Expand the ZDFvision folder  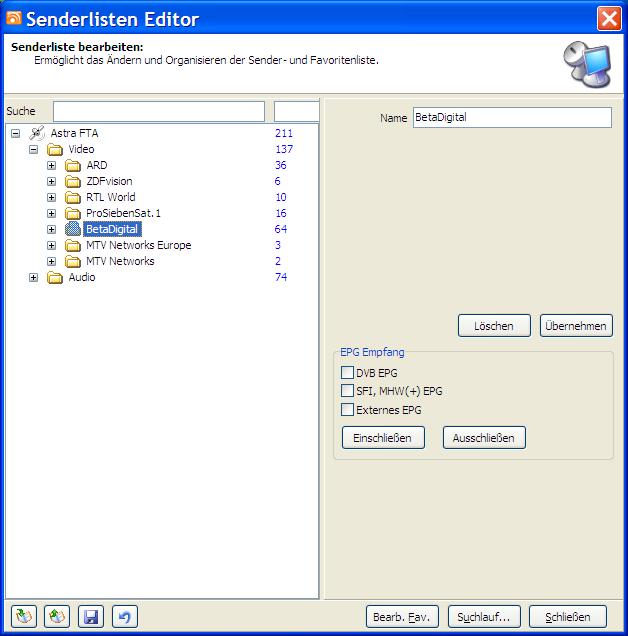click(x=52, y=181)
